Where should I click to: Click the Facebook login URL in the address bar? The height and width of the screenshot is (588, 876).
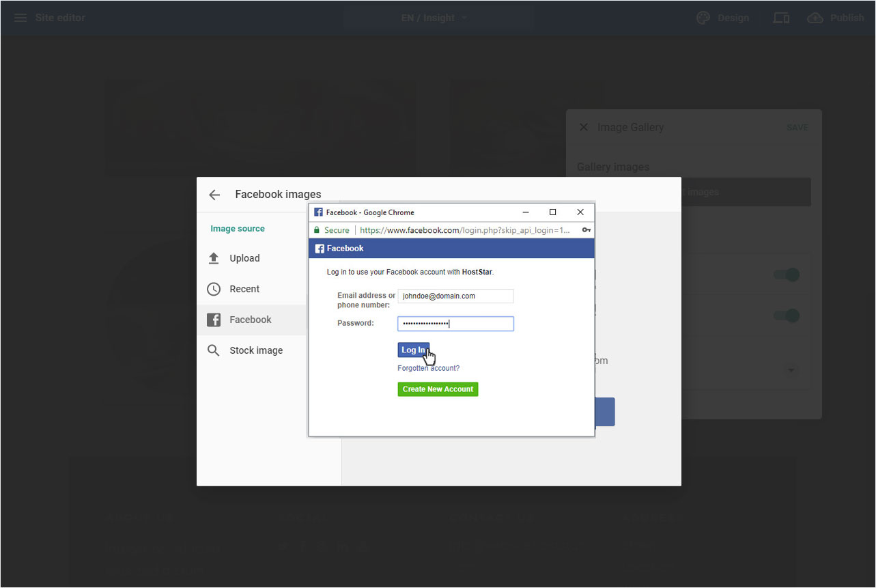[464, 230]
